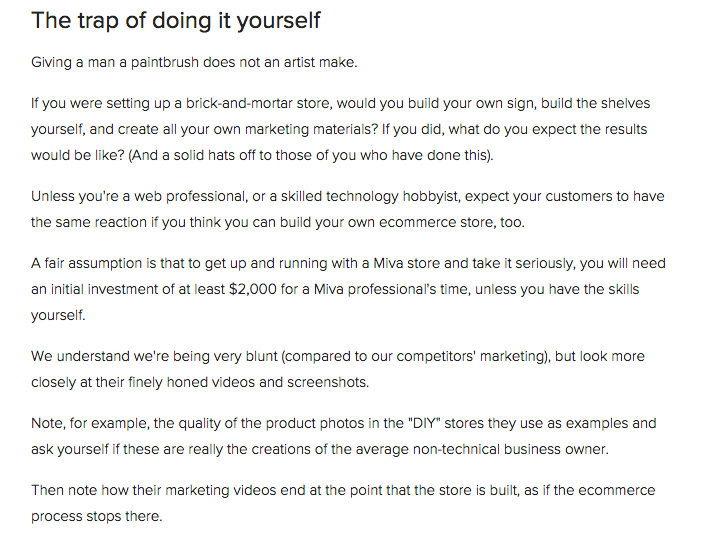Viewport: 708px width, 537px height.
Task: Click the sentence about giving a man a paintbrush
Action: [x=194, y=62]
